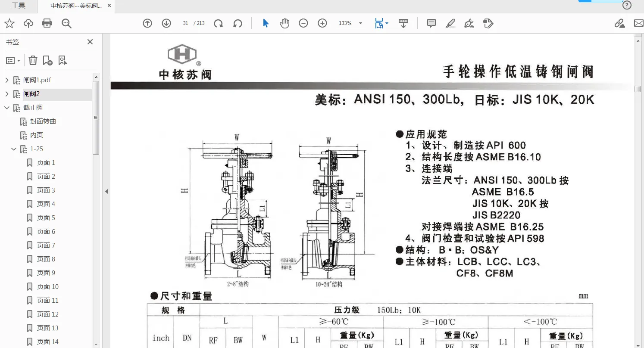The width and height of the screenshot is (644, 348).
Task: Rotate page clockwise
Action: click(219, 23)
